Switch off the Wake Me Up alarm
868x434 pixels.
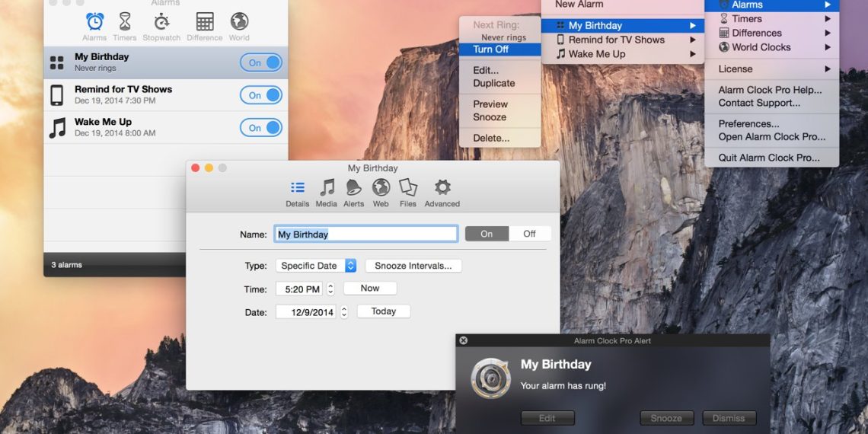(x=261, y=128)
